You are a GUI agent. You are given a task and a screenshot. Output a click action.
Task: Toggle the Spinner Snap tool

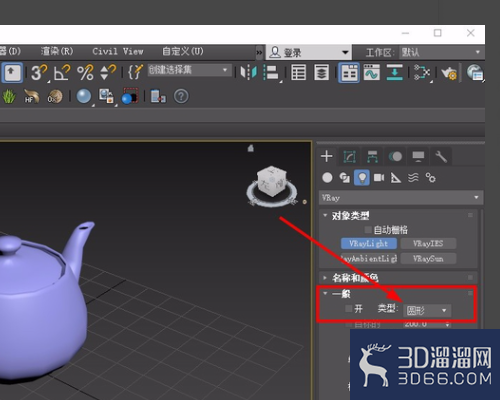coord(108,72)
